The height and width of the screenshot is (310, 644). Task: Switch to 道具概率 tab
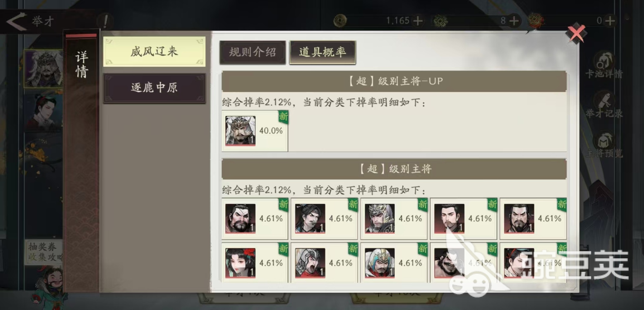coord(322,52)
